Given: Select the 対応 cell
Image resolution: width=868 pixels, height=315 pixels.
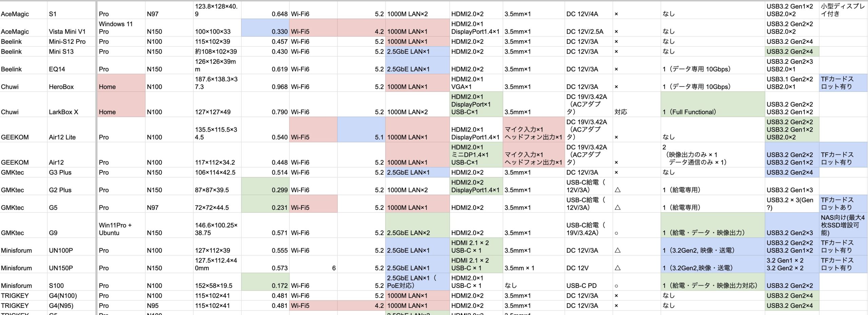Looking at the screenshot, I should tap(621, 112).
